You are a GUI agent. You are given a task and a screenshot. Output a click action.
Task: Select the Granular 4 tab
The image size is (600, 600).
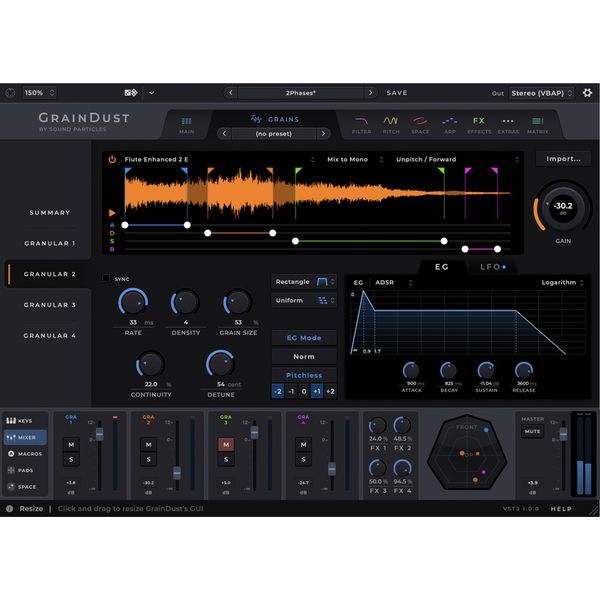tap(50, 336)
